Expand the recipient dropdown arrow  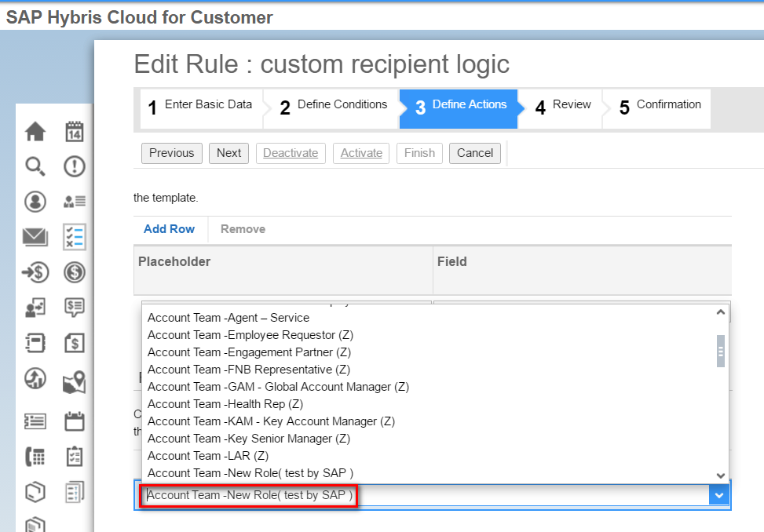click(x=718, y=496)
